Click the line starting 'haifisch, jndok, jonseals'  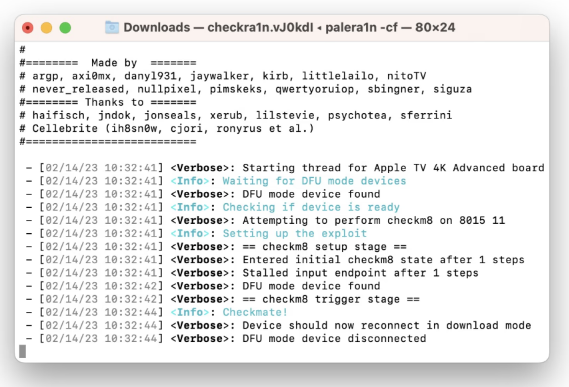(x=236, y=115)
